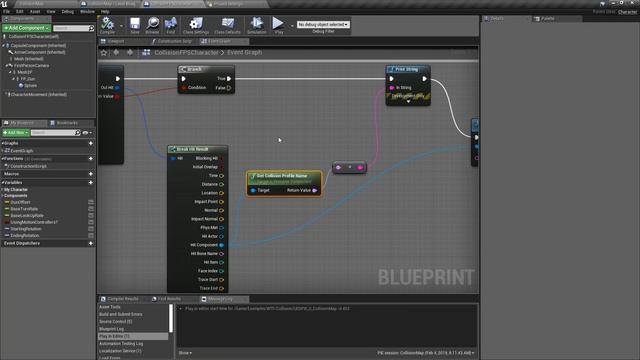Click the graph forward navigation arrow
640x360 pixels.
tap(130, 52)
